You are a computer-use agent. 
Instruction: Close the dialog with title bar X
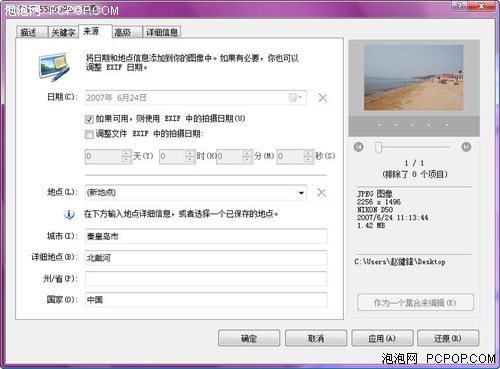coord(481,6)
